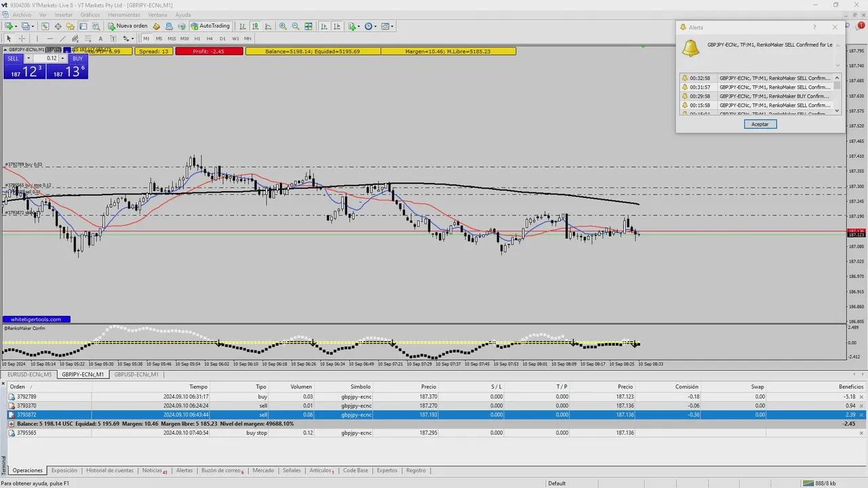Switch chart to candlestick display

(x=256, y=26)
